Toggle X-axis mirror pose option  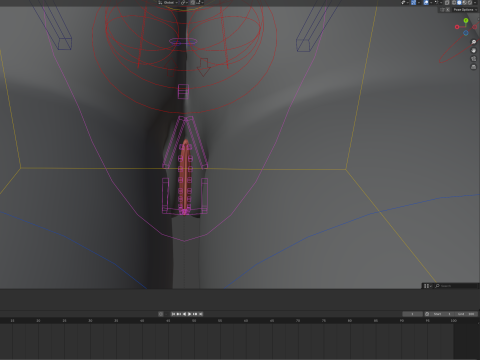[448, 9]
